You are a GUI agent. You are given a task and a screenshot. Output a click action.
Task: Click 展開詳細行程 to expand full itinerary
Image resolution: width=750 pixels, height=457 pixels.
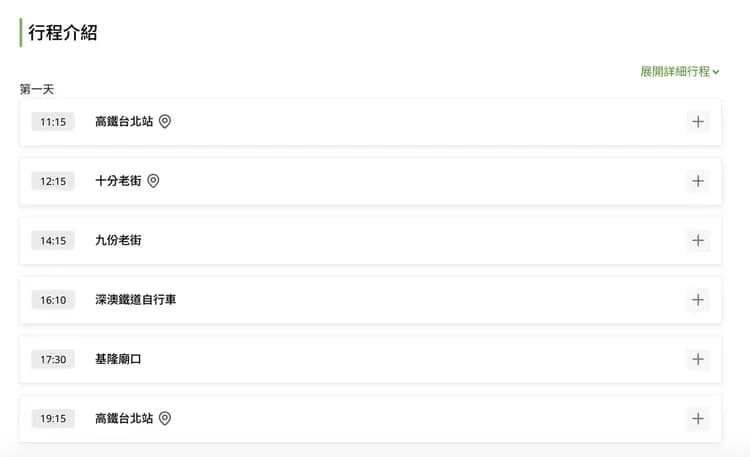click(675, 72)
